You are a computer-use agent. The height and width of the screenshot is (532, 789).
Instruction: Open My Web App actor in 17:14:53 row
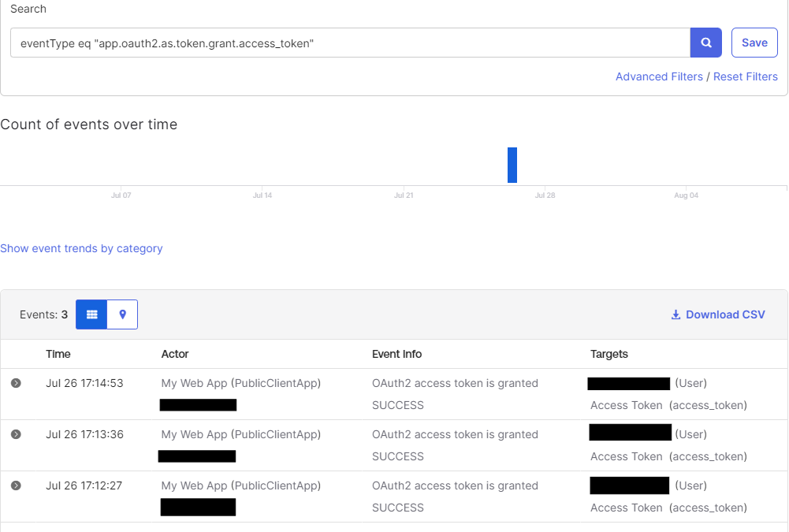[240, 383]
